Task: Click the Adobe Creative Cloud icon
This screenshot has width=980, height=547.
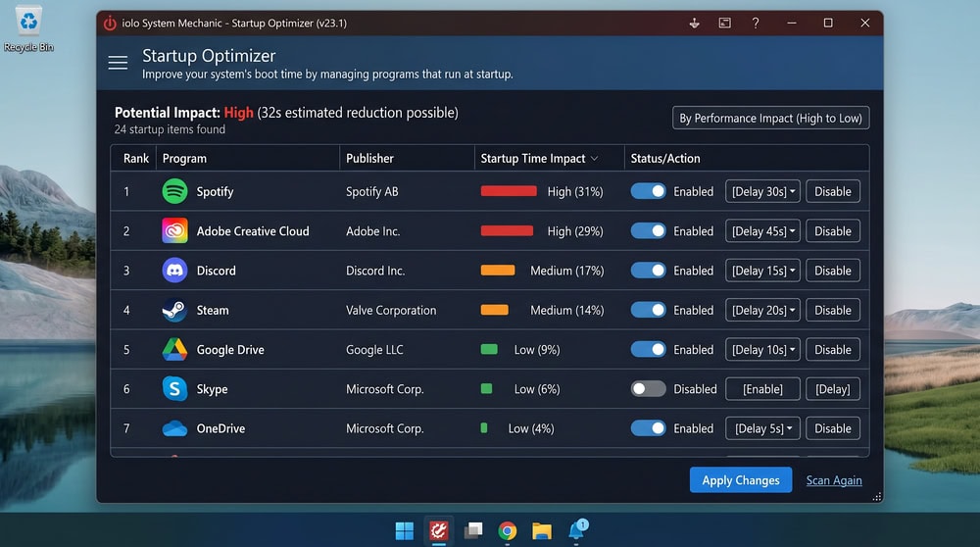Action: pyautogui.click(x=174, y=230)
